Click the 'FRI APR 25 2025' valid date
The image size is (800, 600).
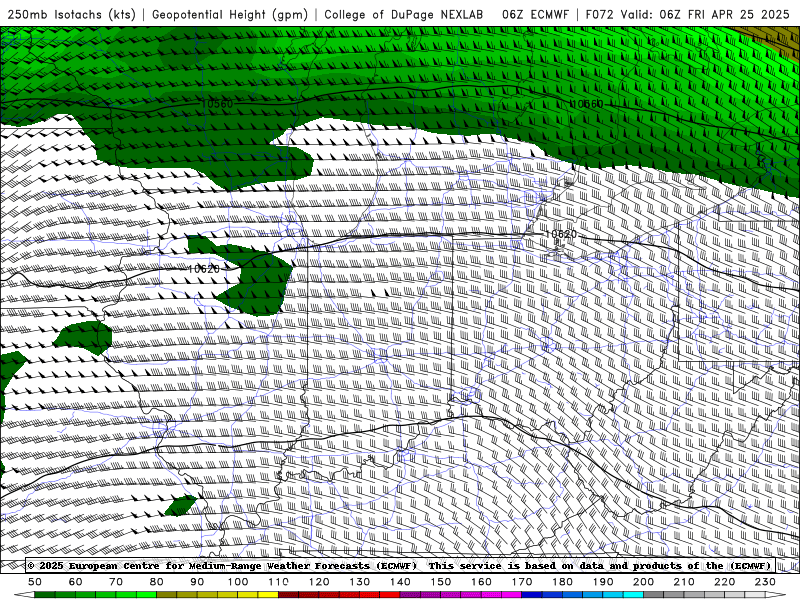click(x=739, y=14)
